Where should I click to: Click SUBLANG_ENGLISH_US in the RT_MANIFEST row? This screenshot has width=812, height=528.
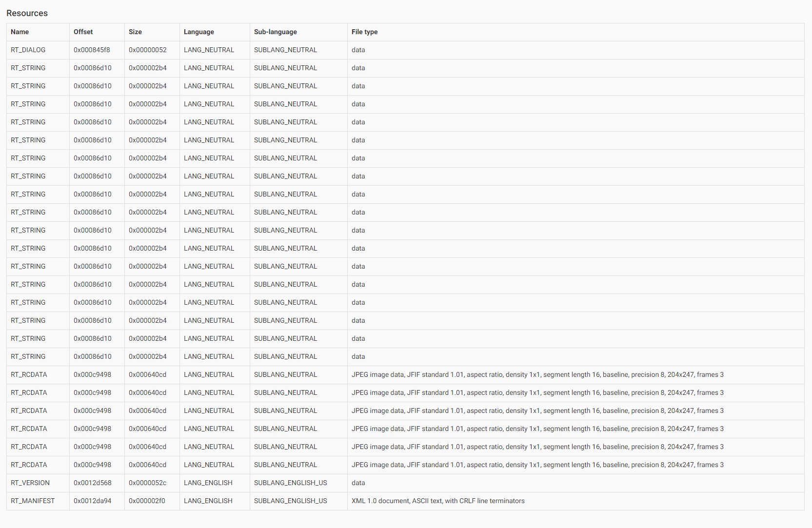[290, 501]
